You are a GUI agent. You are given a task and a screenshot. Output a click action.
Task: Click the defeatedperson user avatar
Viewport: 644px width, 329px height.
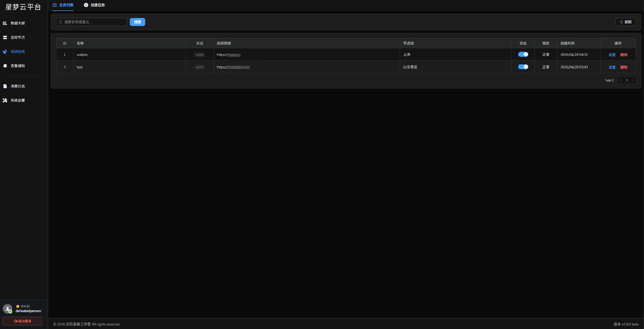8,309
